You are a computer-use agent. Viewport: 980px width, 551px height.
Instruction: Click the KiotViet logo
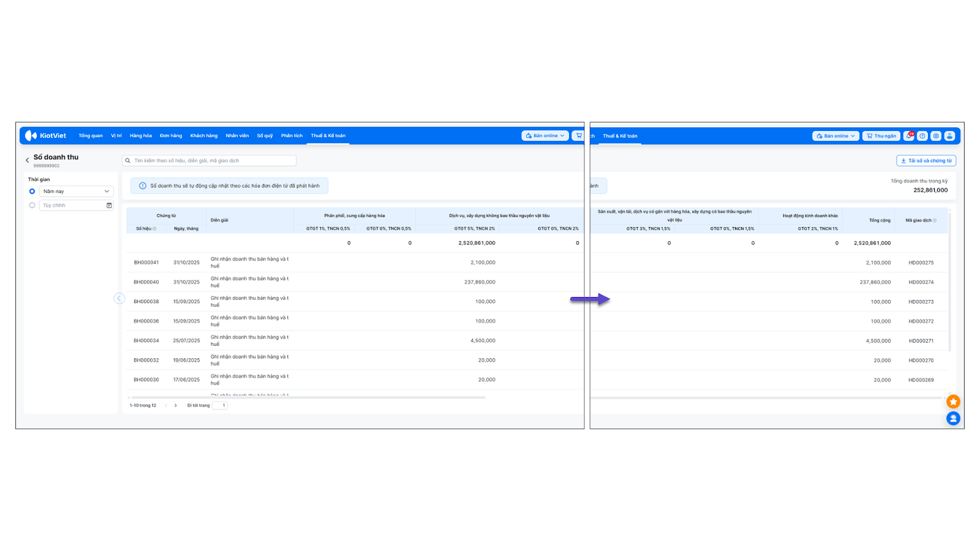pyautogui.click(x=46, y=136)
